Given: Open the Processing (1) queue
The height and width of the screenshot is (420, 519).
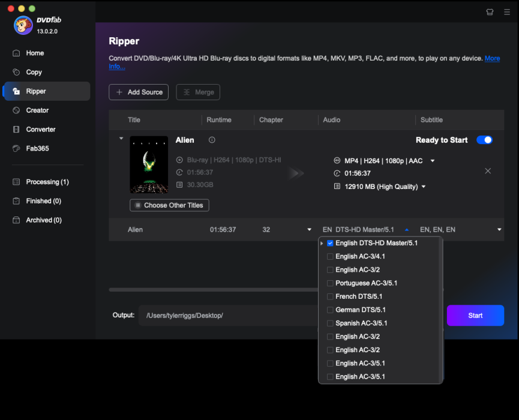Looking at the screenshot, I should tap(47, 182).
